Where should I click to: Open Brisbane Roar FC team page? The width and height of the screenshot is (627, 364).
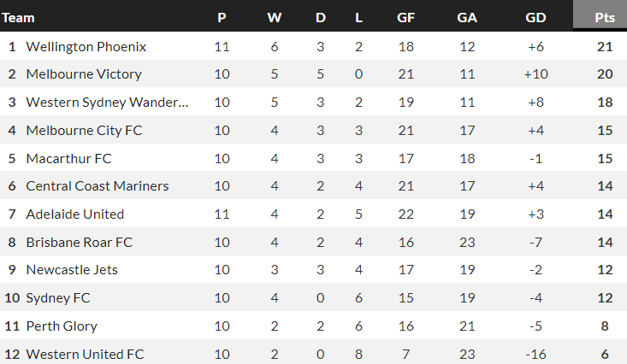tap(80, 242)
